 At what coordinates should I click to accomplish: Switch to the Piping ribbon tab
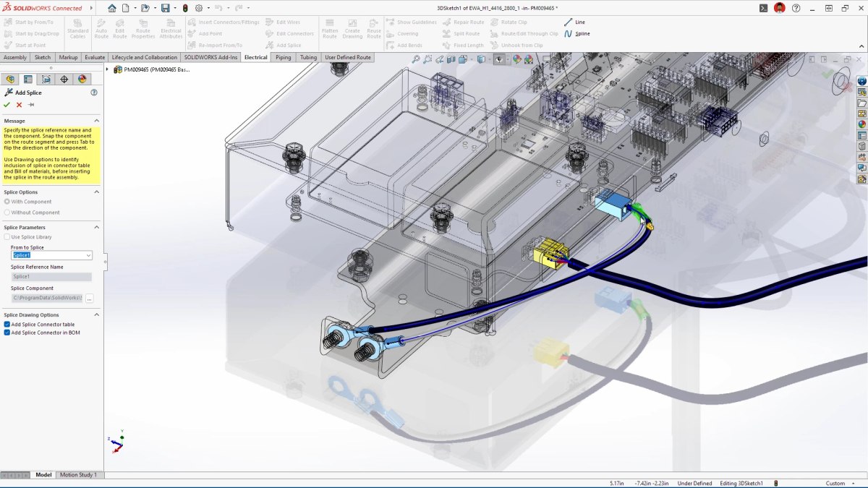283,57
